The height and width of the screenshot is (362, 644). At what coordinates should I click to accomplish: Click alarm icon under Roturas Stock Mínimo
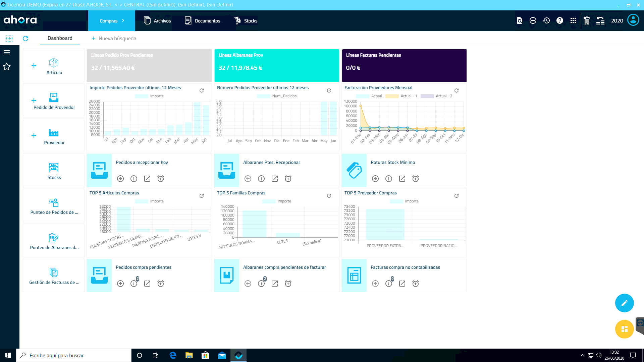[x=416, y=179]
